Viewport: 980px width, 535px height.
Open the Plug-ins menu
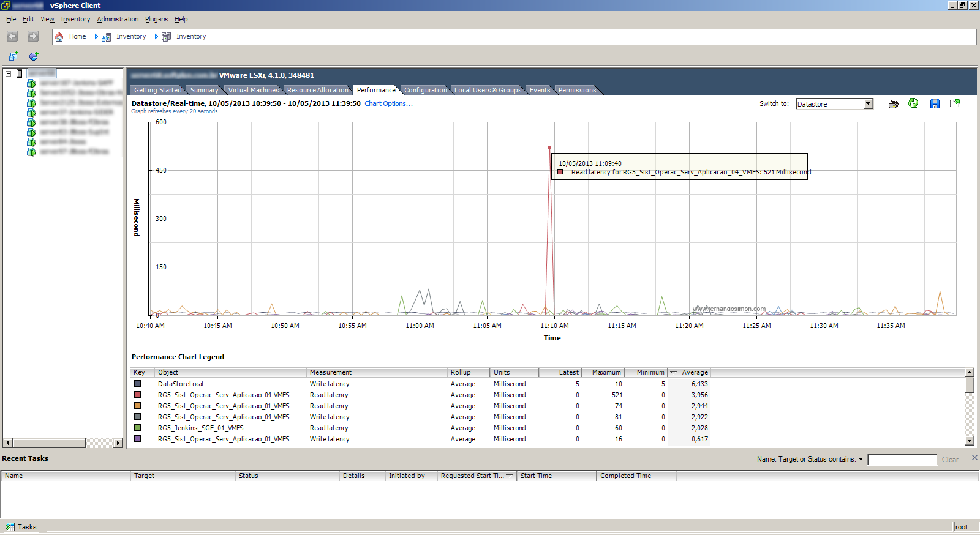[x=156, y=19]
